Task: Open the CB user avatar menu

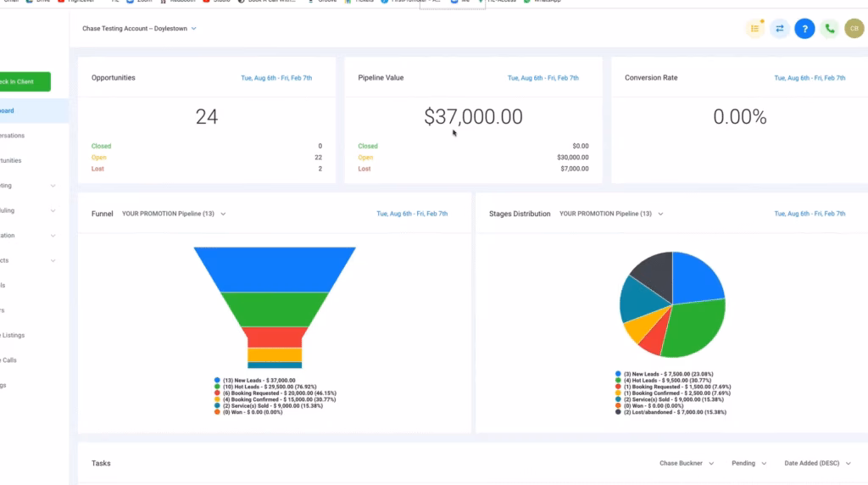Action: click(854, 28)
